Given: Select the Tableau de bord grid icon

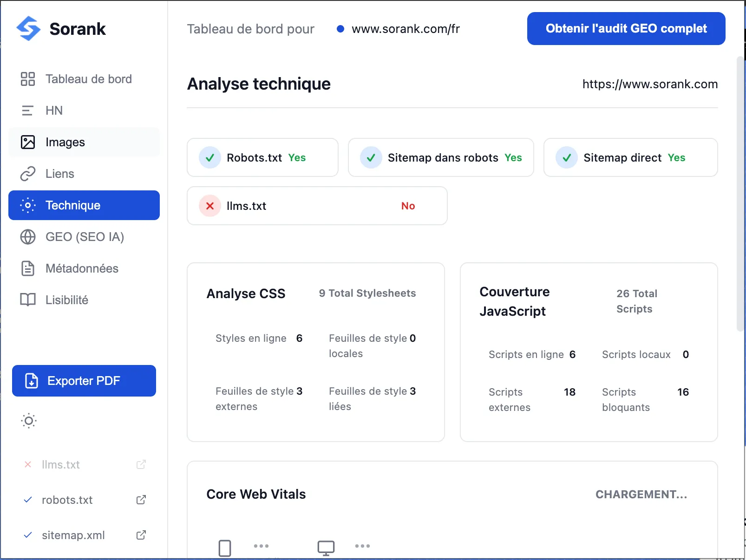Looking at the screenshot, I should coord(27,79).
